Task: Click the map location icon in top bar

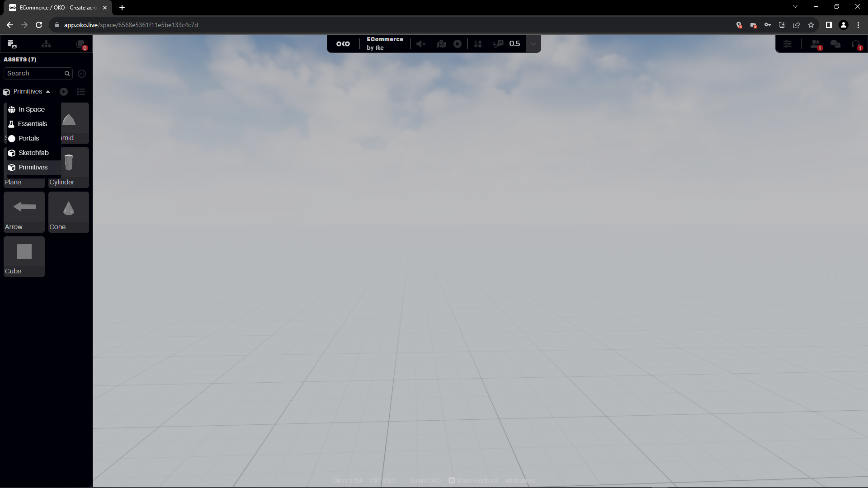Action: (441, 44)
